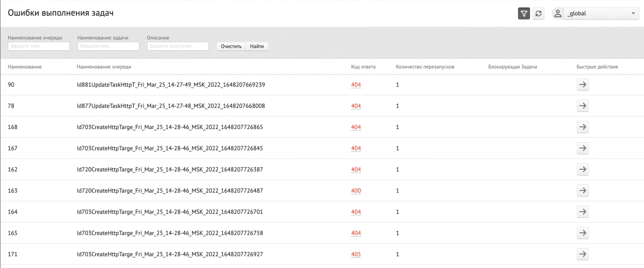Viewport: 644px width, 268px height.
Task: Focus the Наименование очереди filter field
Action: [39, 46]
